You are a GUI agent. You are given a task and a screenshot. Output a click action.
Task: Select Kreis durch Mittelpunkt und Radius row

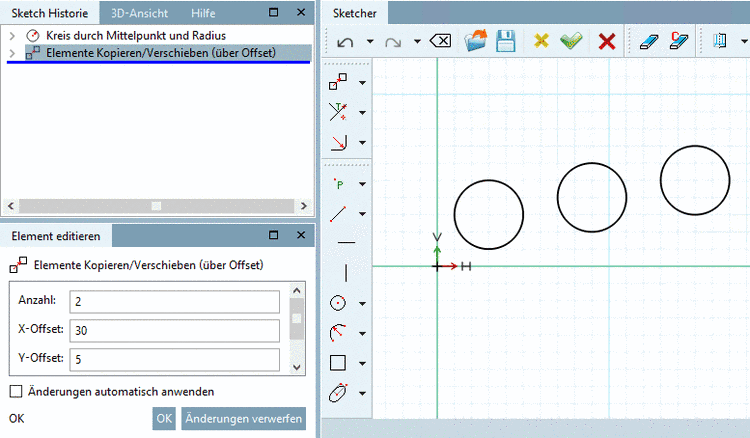(136, 35)
